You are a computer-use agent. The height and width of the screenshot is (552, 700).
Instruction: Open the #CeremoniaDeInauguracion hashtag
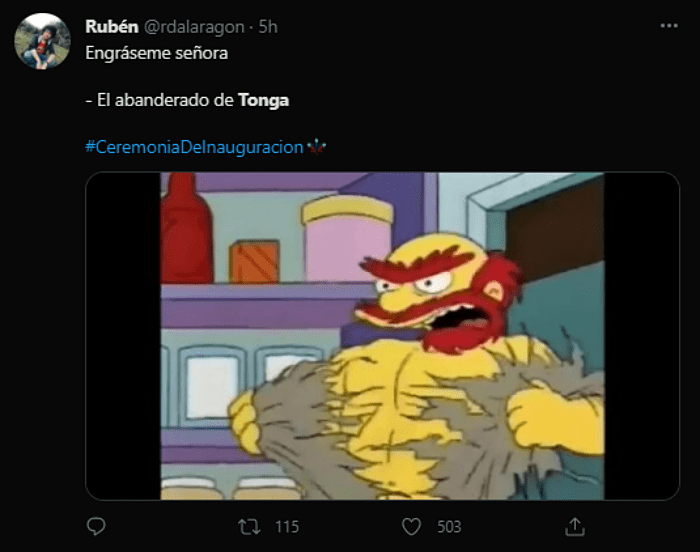point(194,147)
